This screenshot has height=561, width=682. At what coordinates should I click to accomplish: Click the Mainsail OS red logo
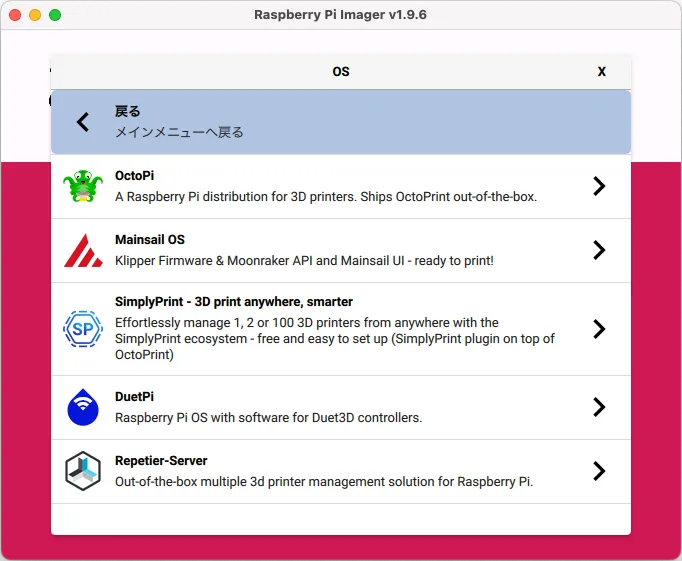click(x=83, y=250)
